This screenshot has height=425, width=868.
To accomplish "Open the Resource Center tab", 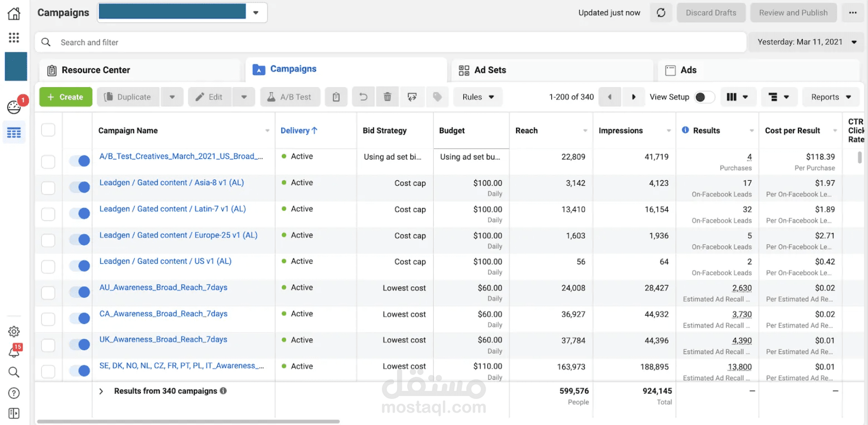I will click(139, 70).
